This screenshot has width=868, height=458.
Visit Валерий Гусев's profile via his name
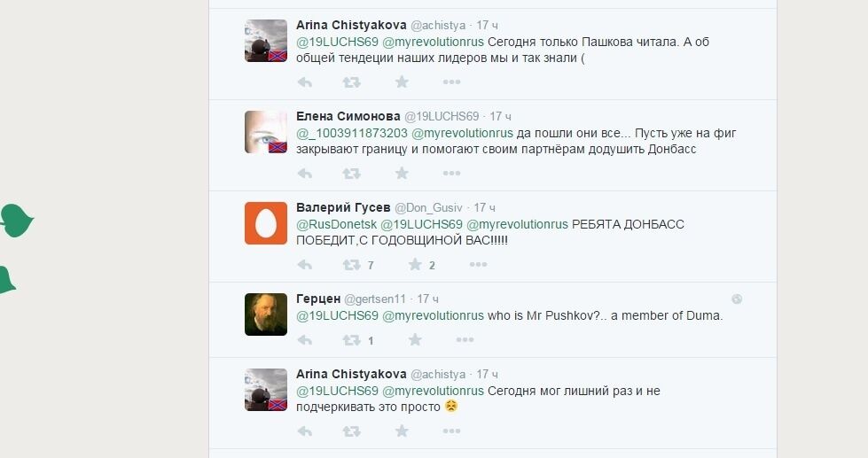point(342,207)
